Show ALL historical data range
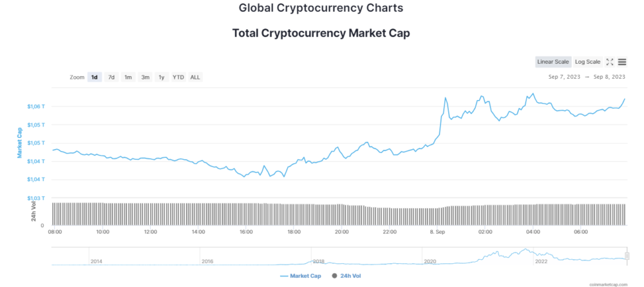This screenshot has height=287, width=644. [195, 77]
